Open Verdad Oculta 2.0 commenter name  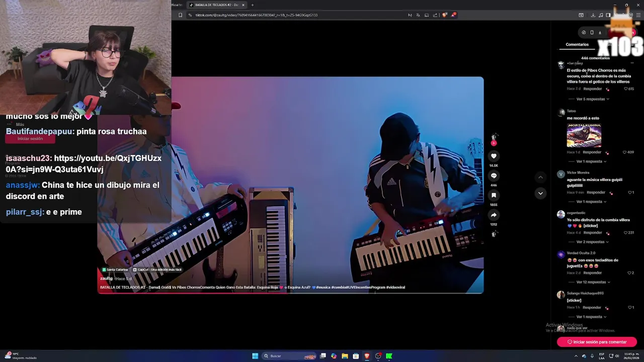[x=581, y=253]
